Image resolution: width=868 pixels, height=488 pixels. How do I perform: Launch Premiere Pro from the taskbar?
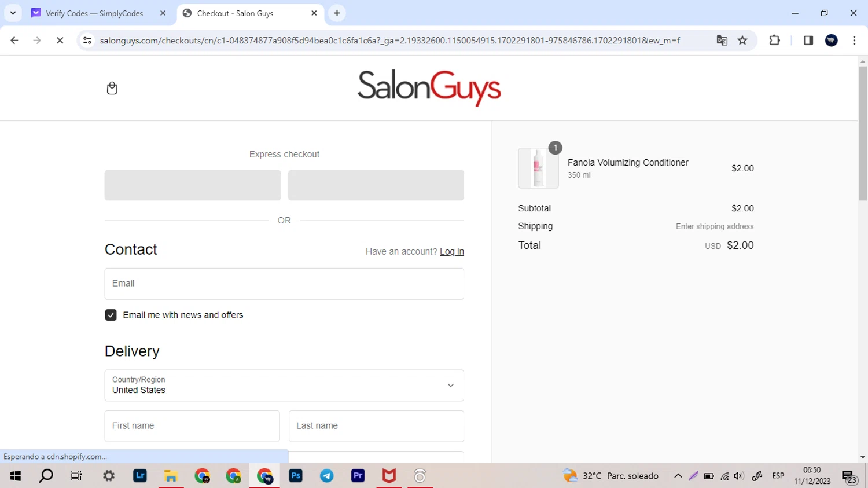point(358,476)
